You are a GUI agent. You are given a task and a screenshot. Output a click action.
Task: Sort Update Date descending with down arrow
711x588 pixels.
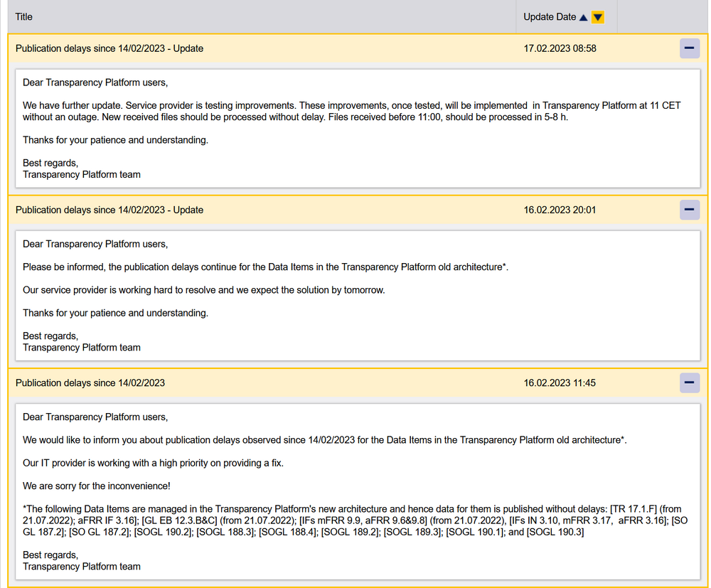point(598,17)
